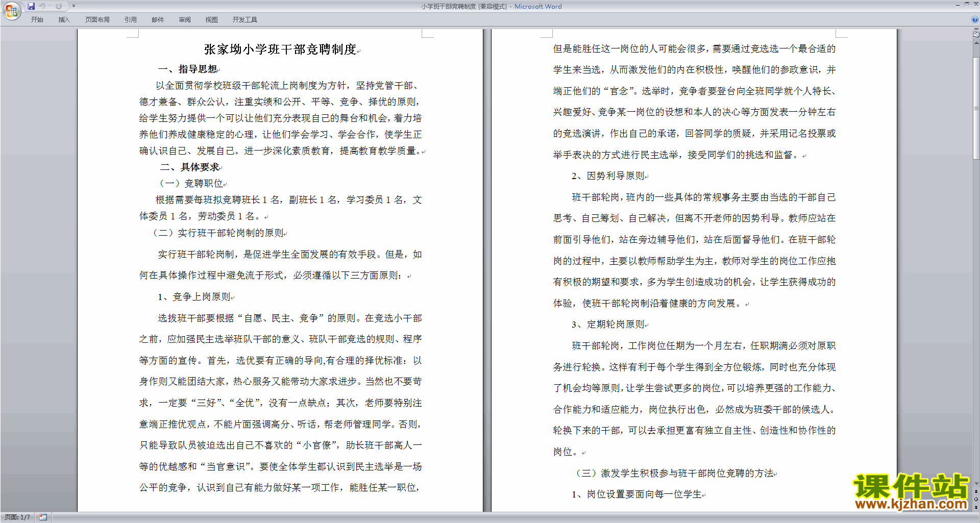
Task: Open the 页面布局 ribbon tab
Action: pyautogui.click(x=97, y=20)
